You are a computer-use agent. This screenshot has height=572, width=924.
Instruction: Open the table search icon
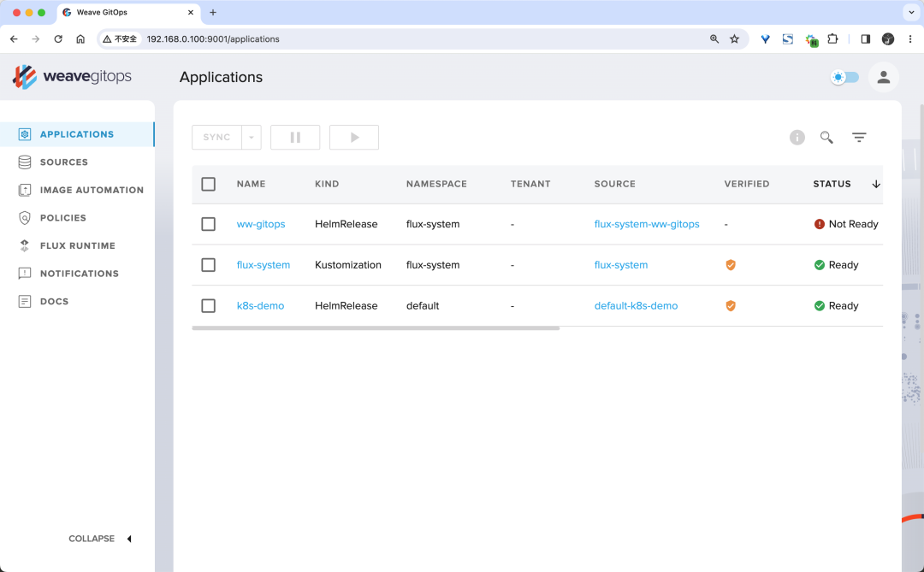coord(826,138)
